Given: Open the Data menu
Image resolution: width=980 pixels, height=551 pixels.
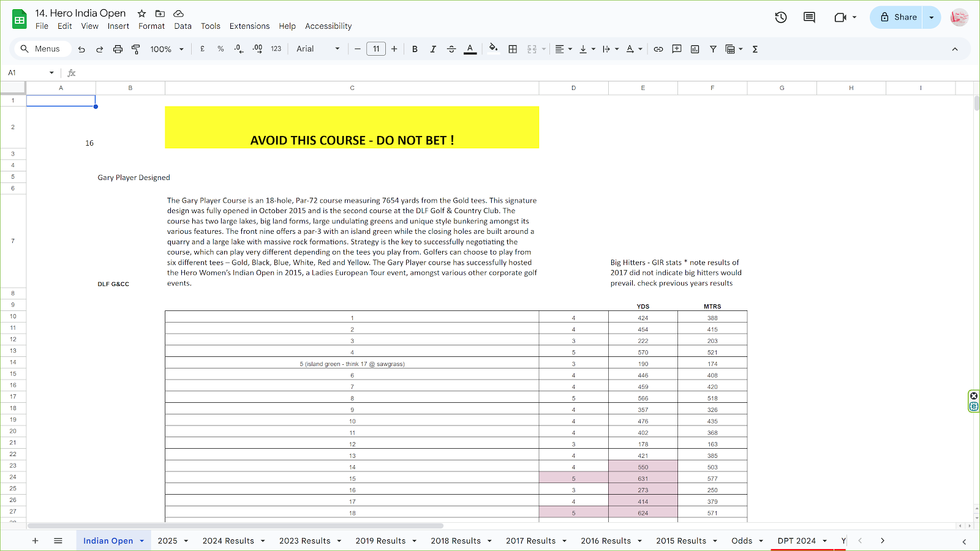Looking at the screenshot, I should [x=183, y=26].
